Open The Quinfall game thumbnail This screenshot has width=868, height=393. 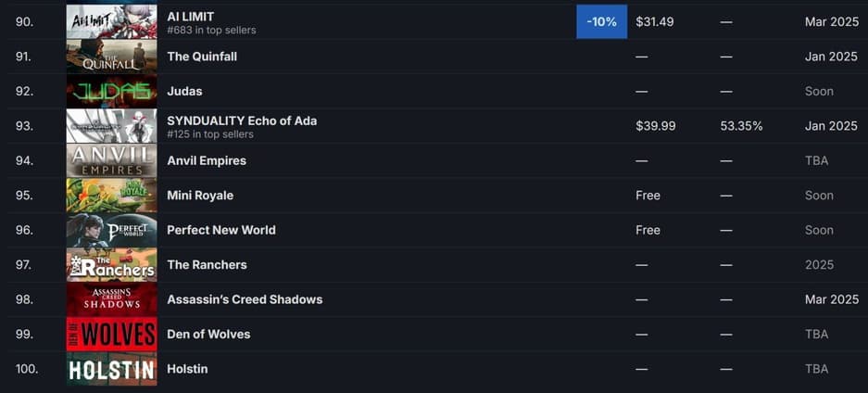[x=111, y=57]
